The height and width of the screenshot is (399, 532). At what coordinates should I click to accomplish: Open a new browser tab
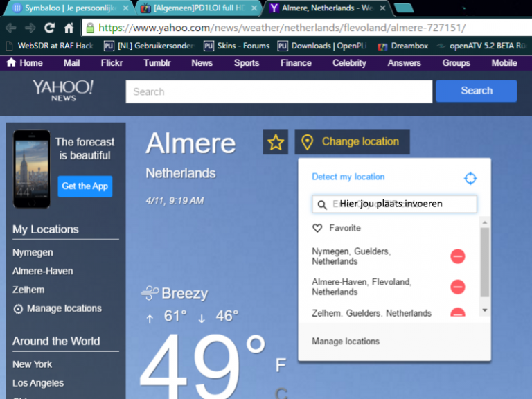pyautogui.click(x=404, y=8)
